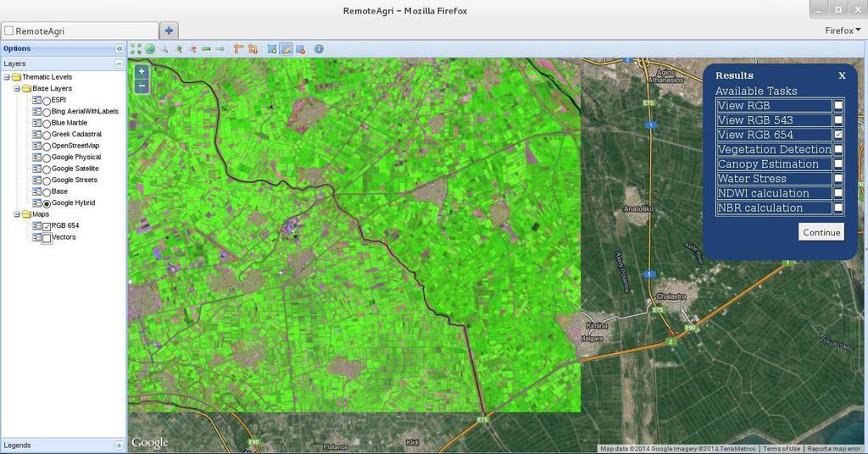The height and width of the screenshot is (454, 868).
Task: Click the layer icon beside Blue Marble
Action: [x=36, y=123]
